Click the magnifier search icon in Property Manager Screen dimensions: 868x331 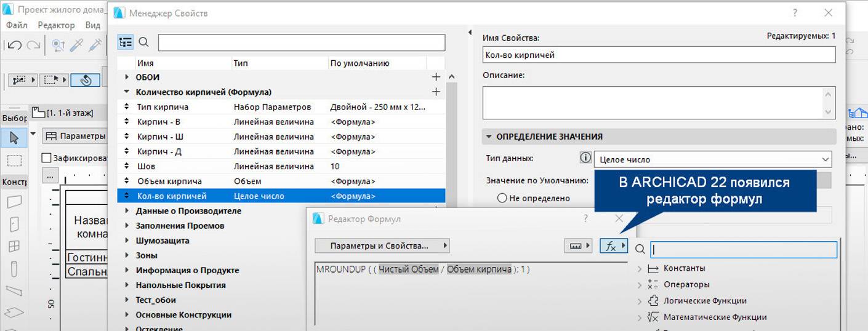[x=144, y=42]
